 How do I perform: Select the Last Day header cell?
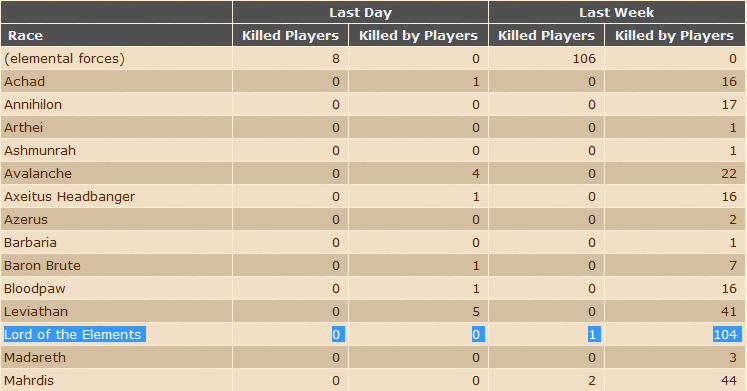tap(360, 12)
